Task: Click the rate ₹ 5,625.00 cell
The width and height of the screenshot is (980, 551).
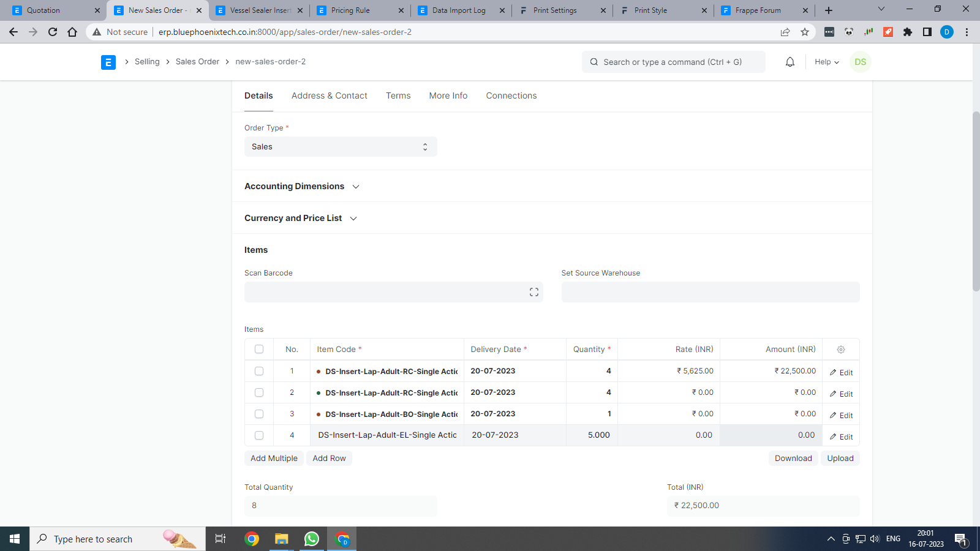Action: (669, 371)
